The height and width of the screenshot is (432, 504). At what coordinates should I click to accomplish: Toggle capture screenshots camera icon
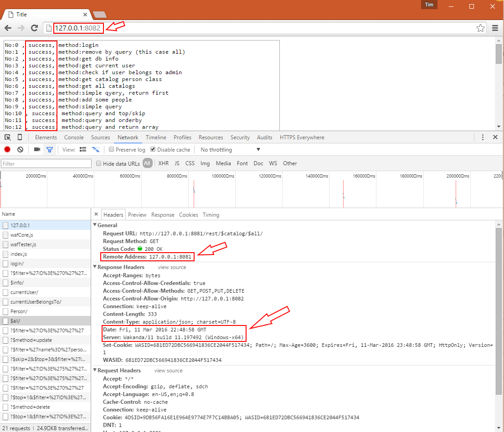[x=37, y=149]
